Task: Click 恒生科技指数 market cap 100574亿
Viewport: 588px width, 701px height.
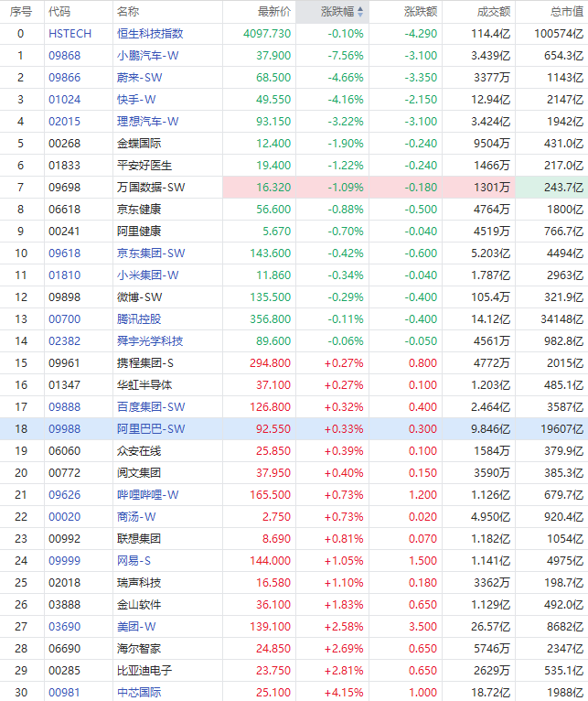Action: (559, 34)
